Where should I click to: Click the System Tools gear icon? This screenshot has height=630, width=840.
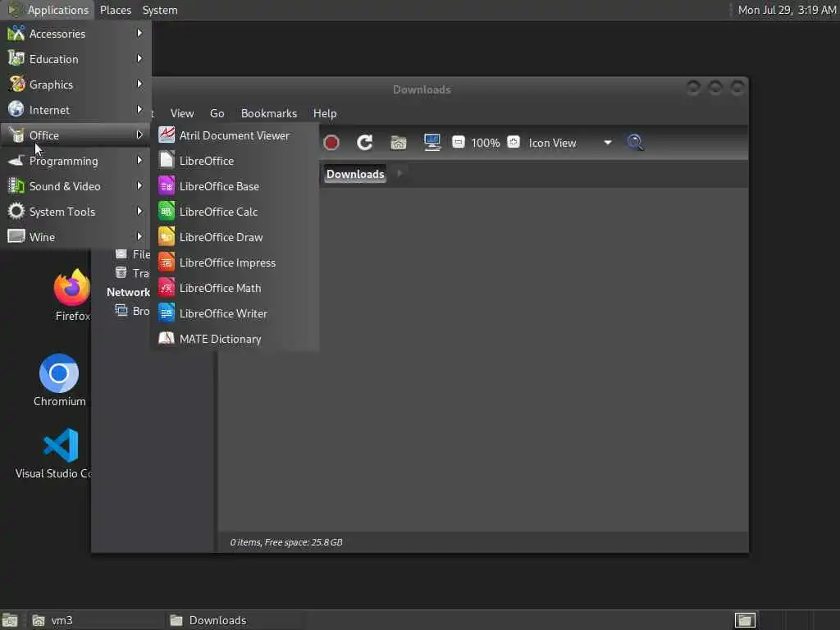coord(16,211)
